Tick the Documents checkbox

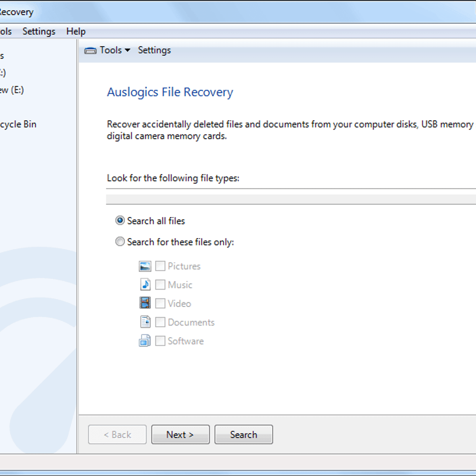(160, 322)
